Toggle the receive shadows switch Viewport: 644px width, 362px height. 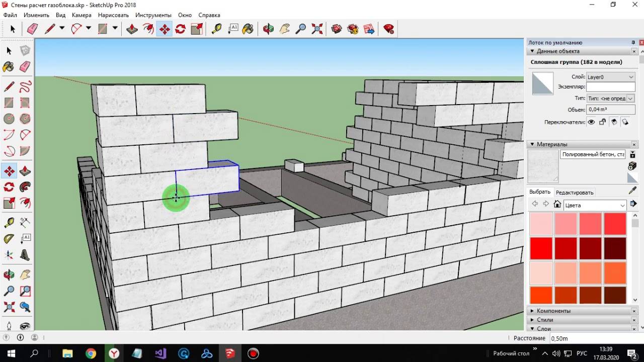pos(613,122)
